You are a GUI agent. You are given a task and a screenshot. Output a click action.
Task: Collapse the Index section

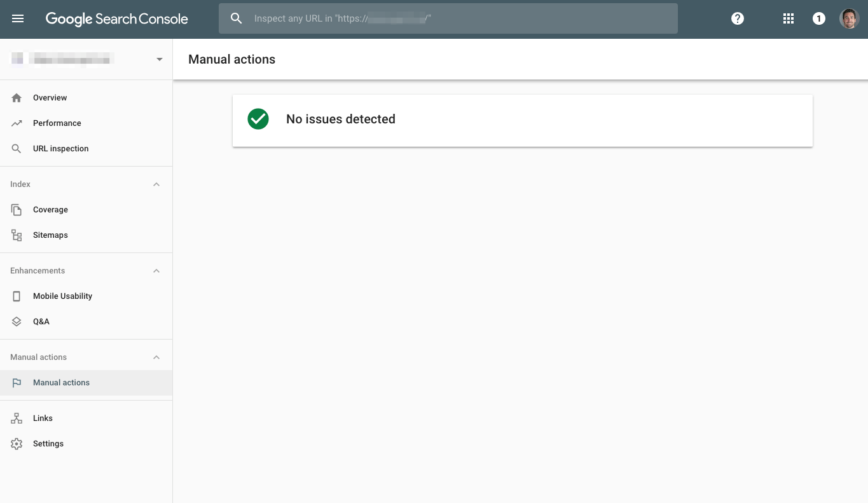[156, 184]
